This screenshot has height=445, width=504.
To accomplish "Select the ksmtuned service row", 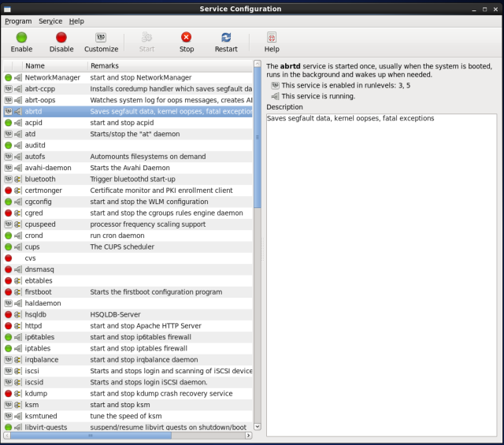I will [x=128, y=416].
